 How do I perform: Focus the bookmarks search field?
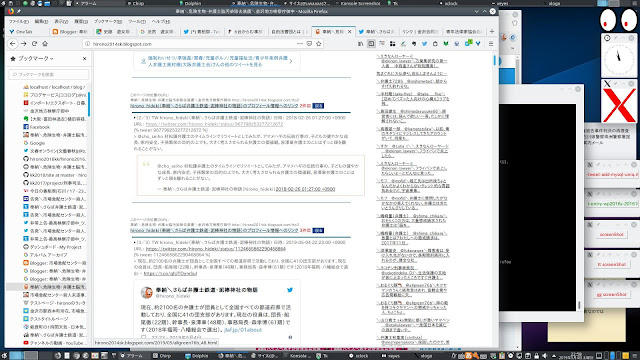tap(49, 74)
